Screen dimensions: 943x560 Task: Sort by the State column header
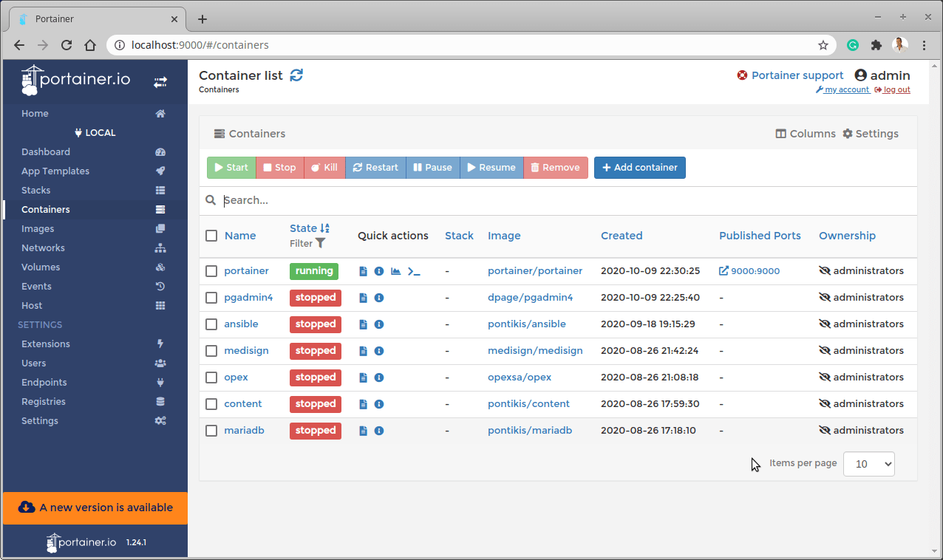(x=310, y=228)
